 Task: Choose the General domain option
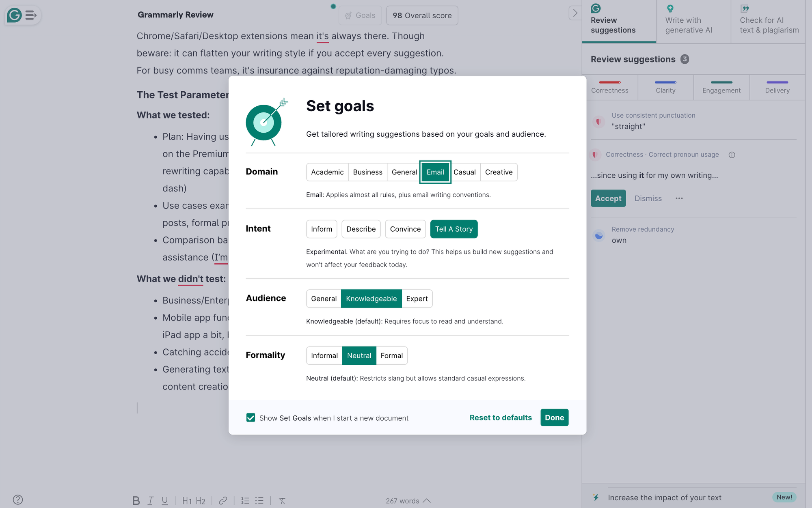click(x=404, y=172)
